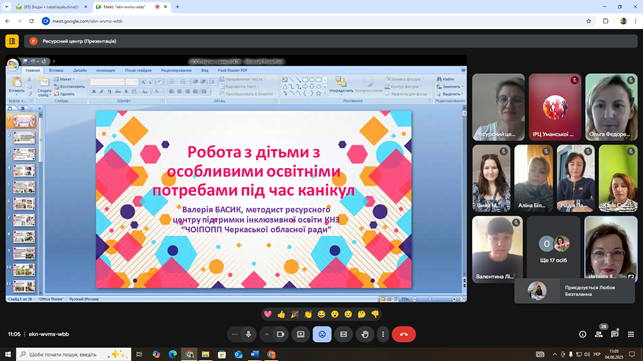Open the chat messages icon
Viewport: 643px width, 361px height.
click(615, 334)
